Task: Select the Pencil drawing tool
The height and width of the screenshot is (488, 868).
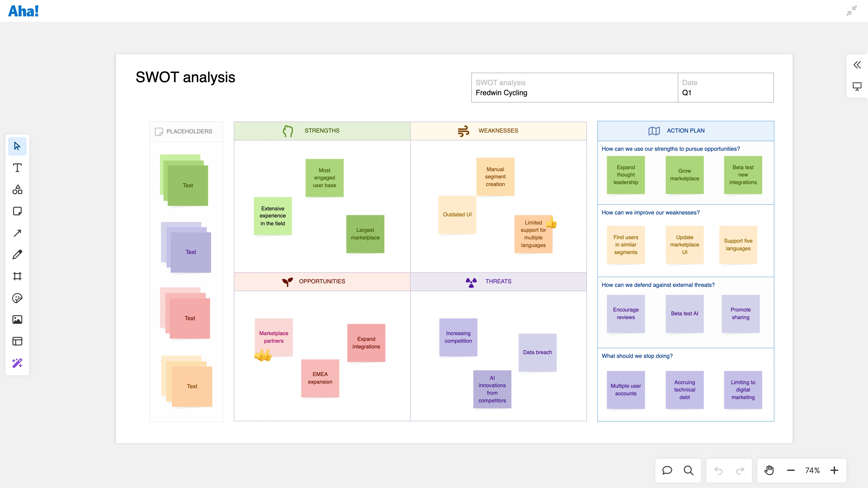Action: click(x=17, y=255)
